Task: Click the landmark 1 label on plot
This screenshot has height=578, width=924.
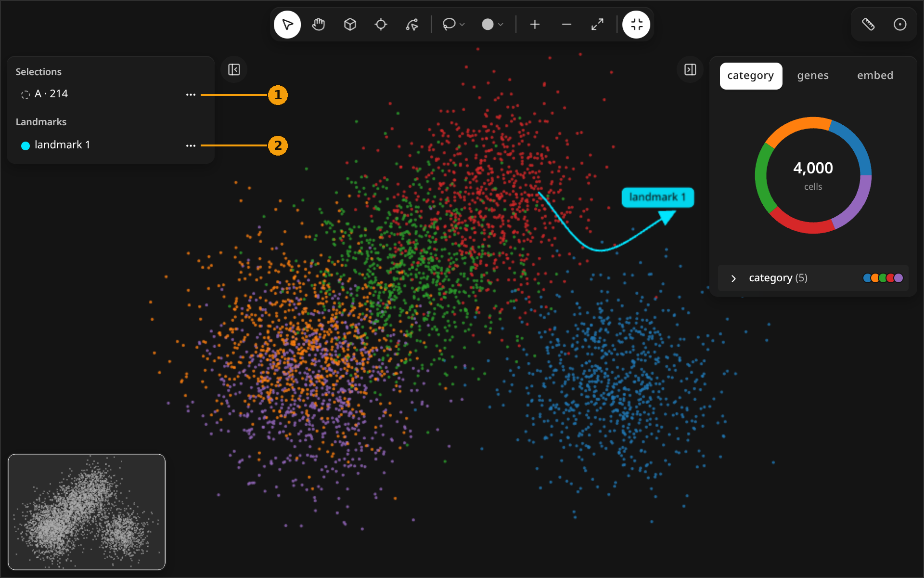Action: pyautogui.click(x=657, y=197)
